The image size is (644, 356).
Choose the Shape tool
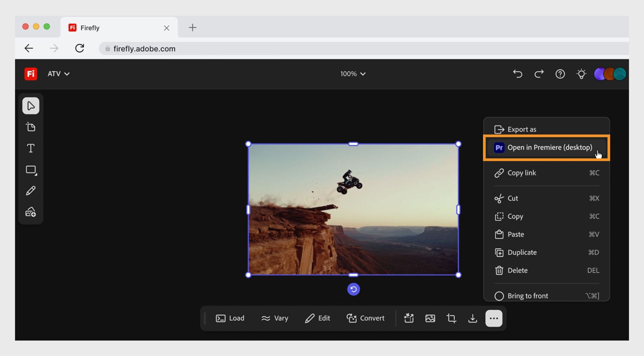point(31,170)
